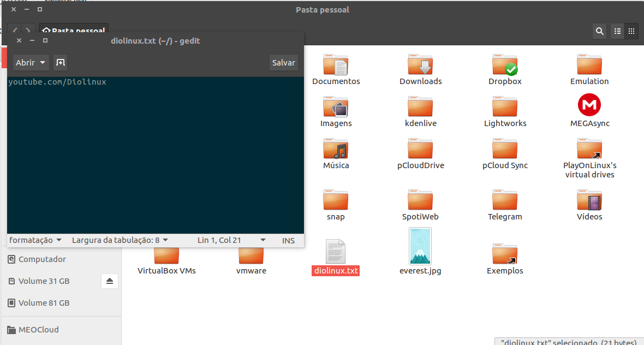
Task: Open the Dropbox folder
Action: [505, 66]
